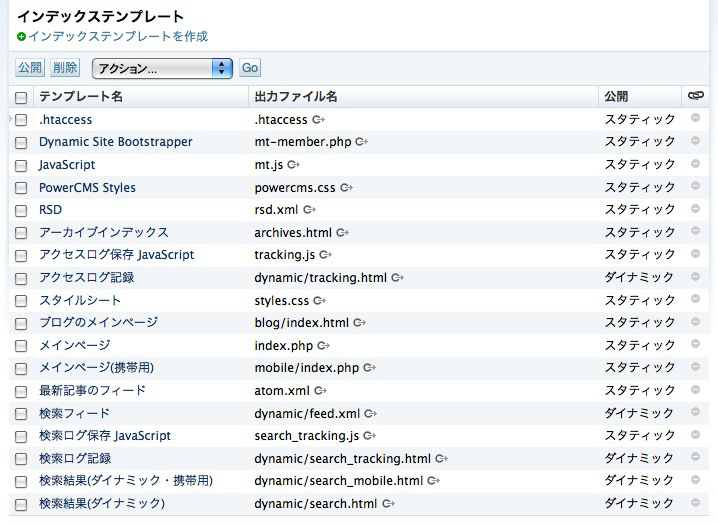Open the PowerCMS Styles template
The width and height of the screenshot is (718, 525).
pyautogui.click(x=87, y=188)
